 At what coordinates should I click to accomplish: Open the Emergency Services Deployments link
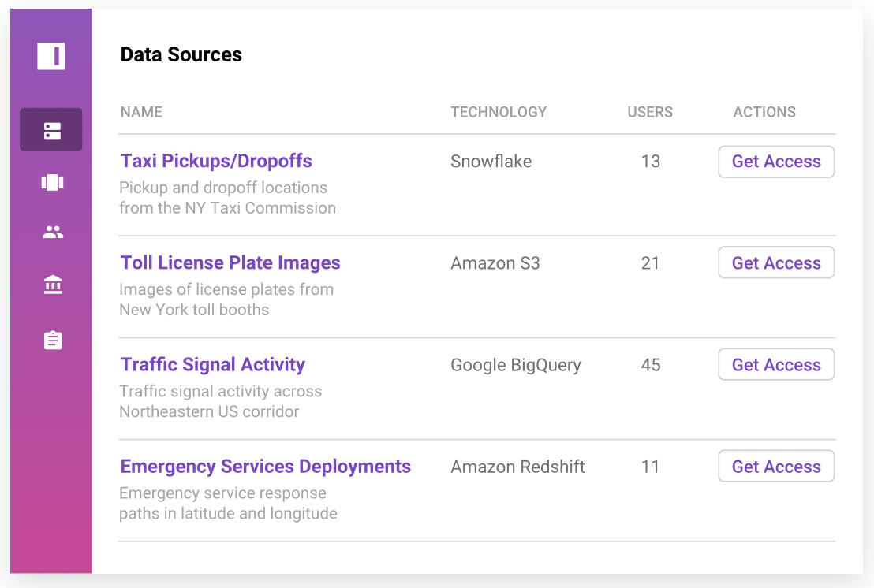[x=265, y=466]
